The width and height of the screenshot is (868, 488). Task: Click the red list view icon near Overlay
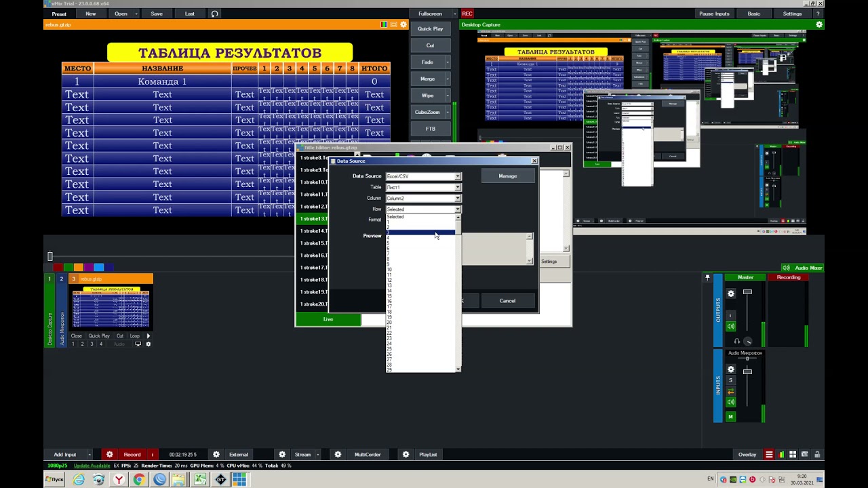coord(769,455)
